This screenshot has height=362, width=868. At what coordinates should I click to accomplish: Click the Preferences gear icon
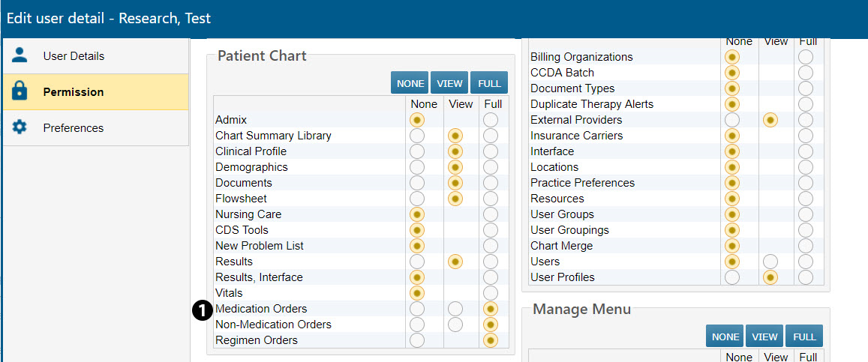[x=20, y=127]
